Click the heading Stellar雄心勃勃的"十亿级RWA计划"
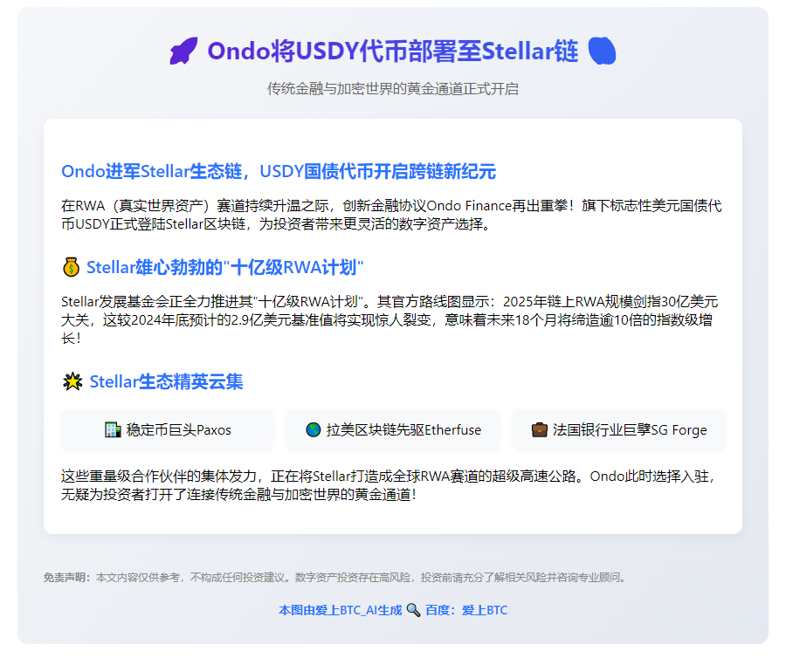 225,267
